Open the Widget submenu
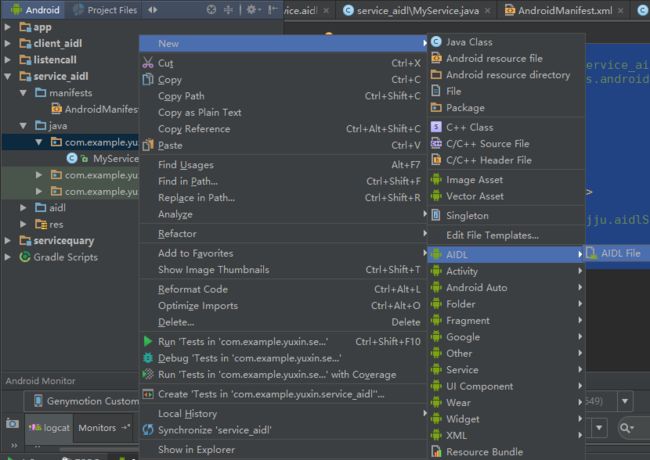The width and height of the screenshot is (650, 460). (506, 419)
